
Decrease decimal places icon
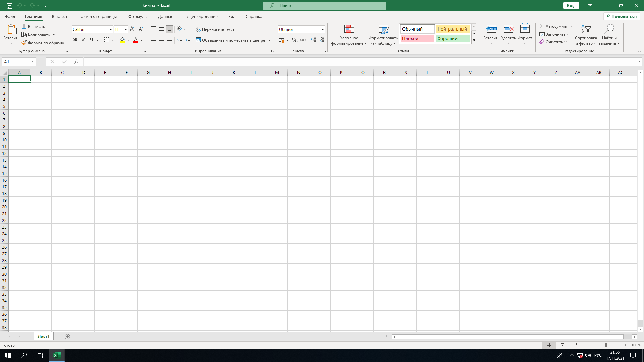[x=321, y=40]
